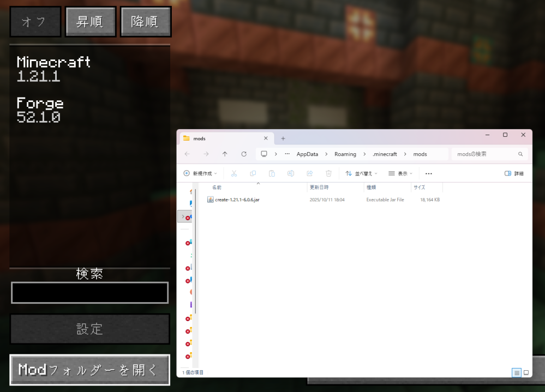Click the Share icon in Explorer's toolbar

click(310, 173)
